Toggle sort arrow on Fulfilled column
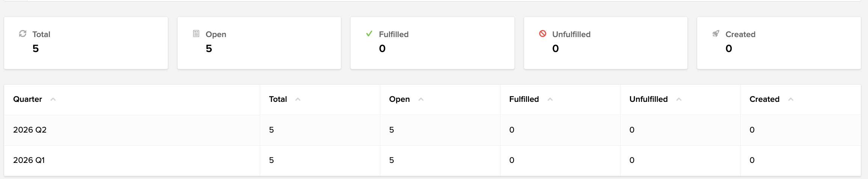This screenshot has width=868, height=179. 550,99
